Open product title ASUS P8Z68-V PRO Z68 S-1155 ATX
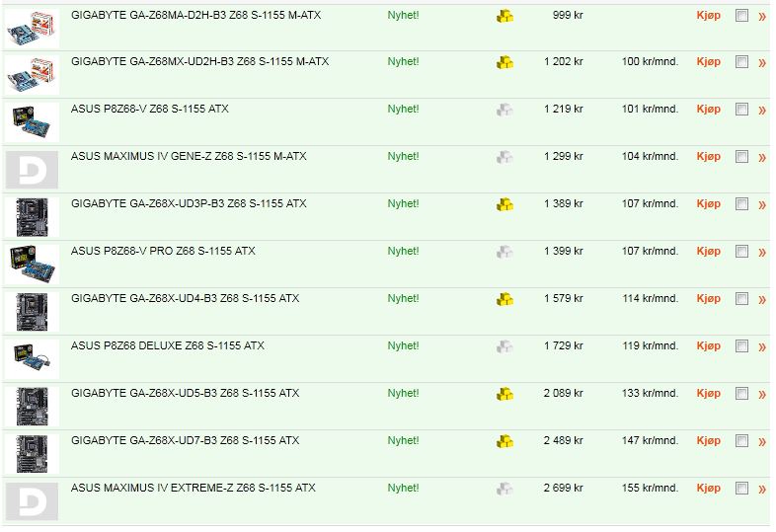 coord(163,251)
